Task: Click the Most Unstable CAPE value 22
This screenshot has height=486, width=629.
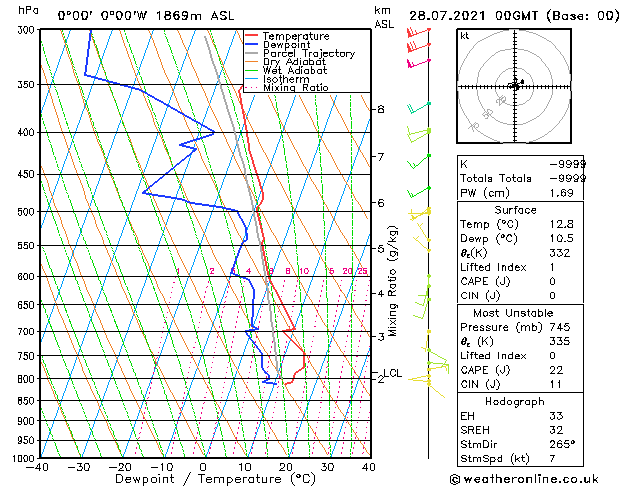Action: pos(556,370)
